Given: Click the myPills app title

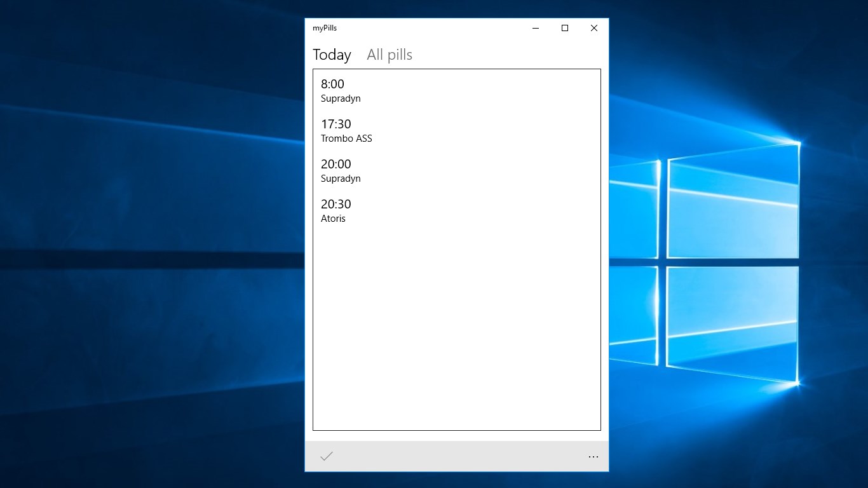Looking at the screenshot, I should (x=323, y=28).
